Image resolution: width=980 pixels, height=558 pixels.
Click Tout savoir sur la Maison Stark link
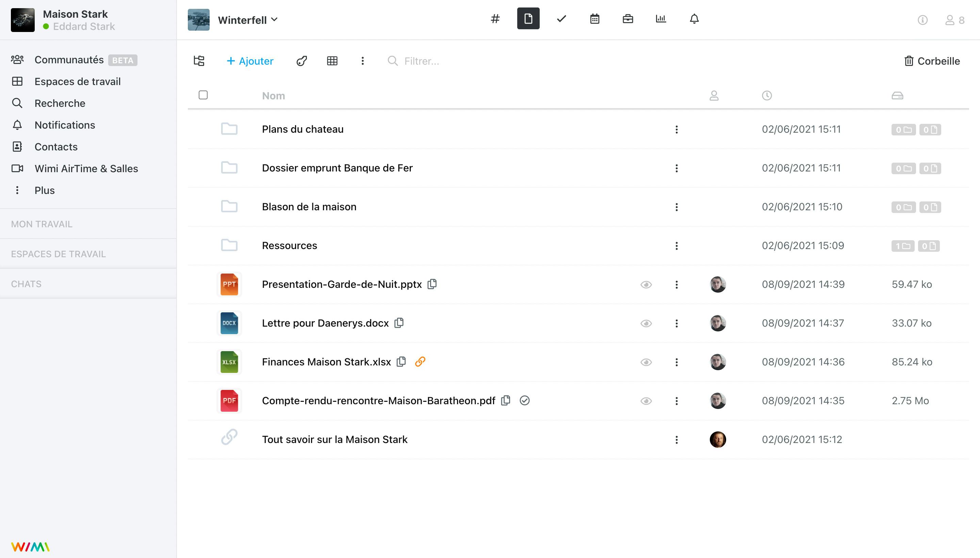(334, 440)
